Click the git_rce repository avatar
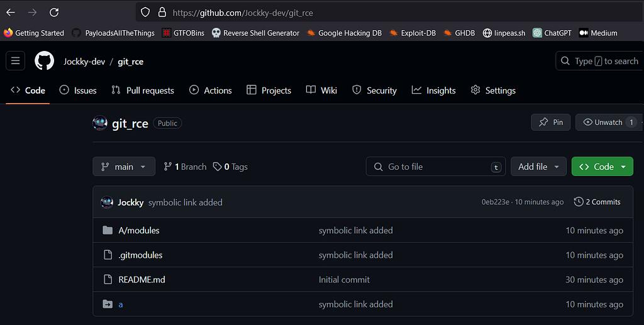 tap(100, 123)
